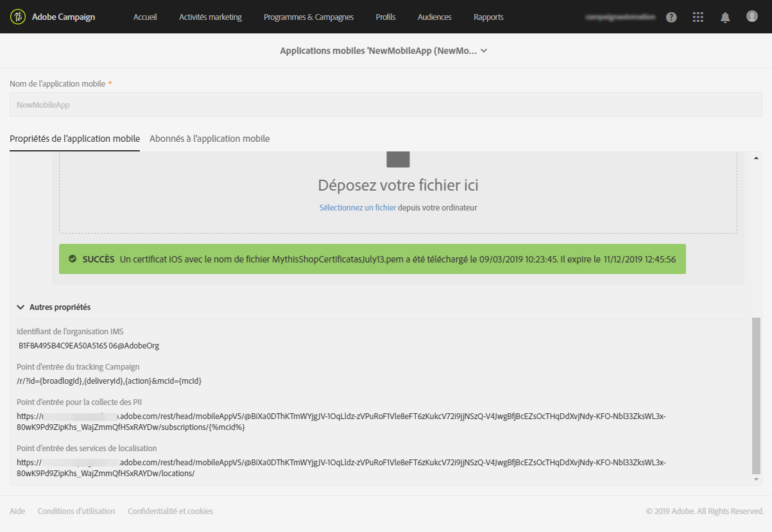Image resolution: width=772 pixels, height=532 pixels.
Task: Click the file upload icon in drop zone
Action: pyautogui.click(x=398, y=160)
